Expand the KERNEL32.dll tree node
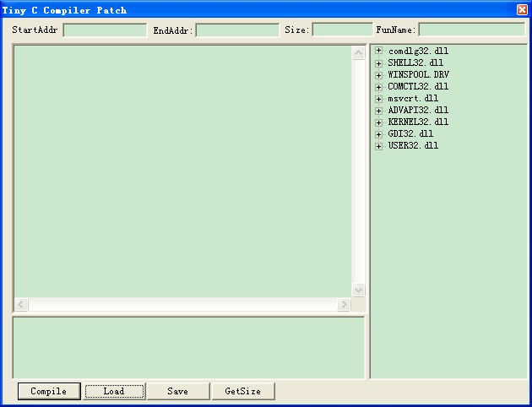This screenshot has height=407, width=532. pyautogui.click(x=378, y=122)
